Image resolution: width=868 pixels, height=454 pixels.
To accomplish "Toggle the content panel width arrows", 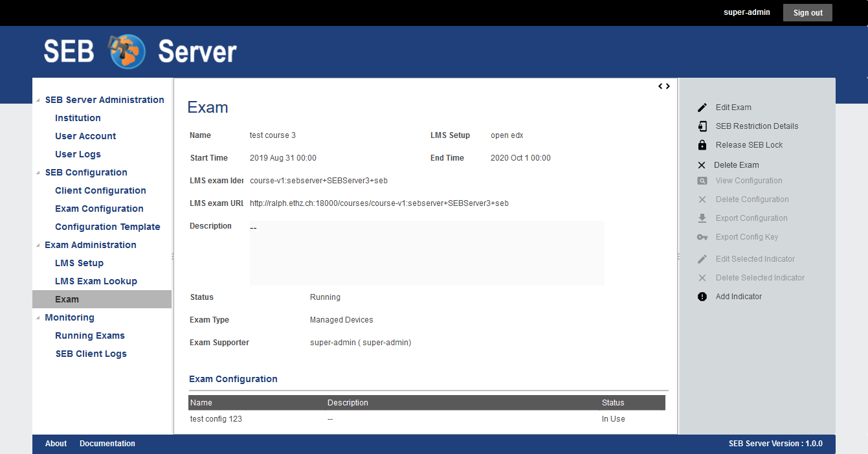I will [664, 86].
